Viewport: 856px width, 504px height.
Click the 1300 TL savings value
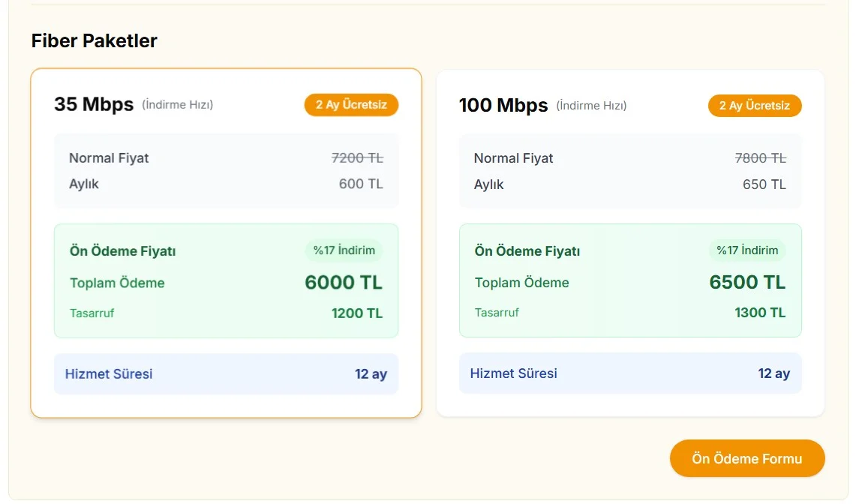(x=761, y=313)
